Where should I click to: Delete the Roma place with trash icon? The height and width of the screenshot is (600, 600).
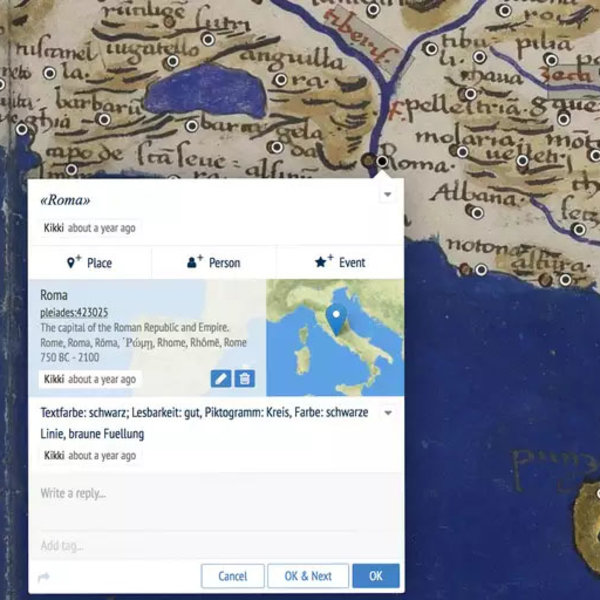(x=245, y=379)
